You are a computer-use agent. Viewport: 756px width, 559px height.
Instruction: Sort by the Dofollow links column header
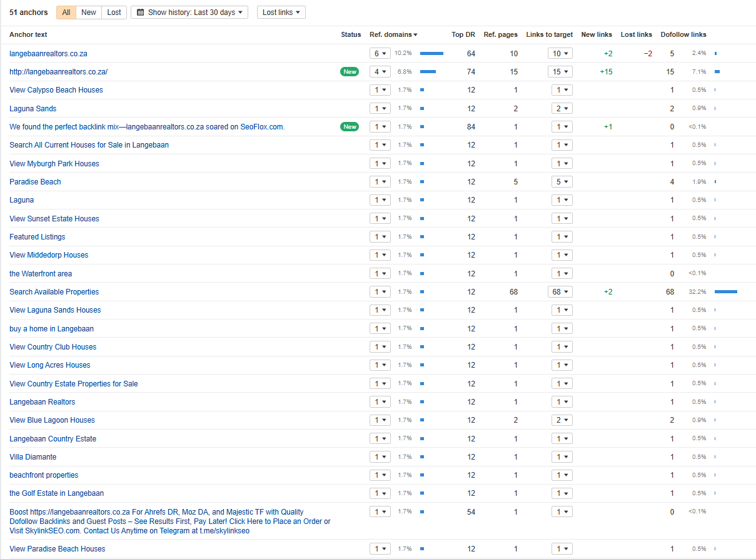click(683, 35)
